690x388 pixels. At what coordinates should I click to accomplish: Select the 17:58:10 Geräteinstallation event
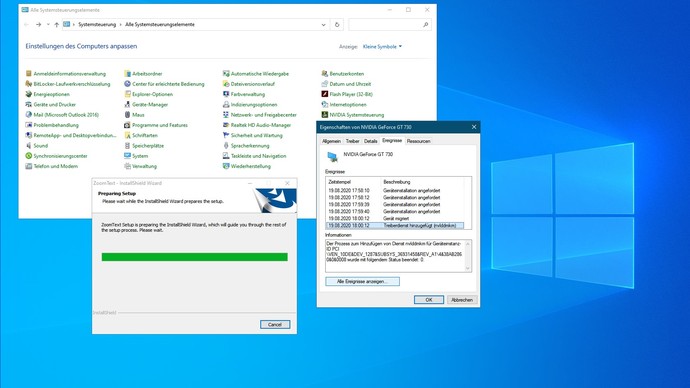tap(395, 190)
